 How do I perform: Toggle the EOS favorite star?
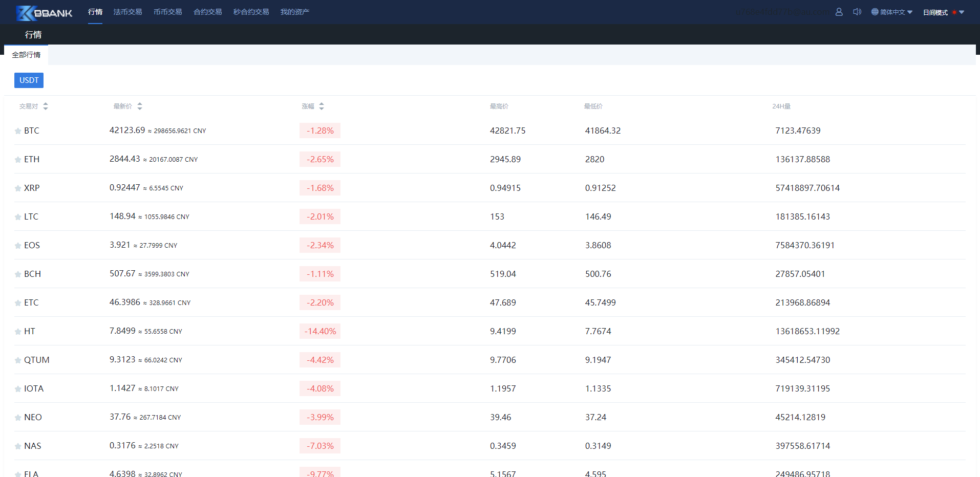[18, 246]
